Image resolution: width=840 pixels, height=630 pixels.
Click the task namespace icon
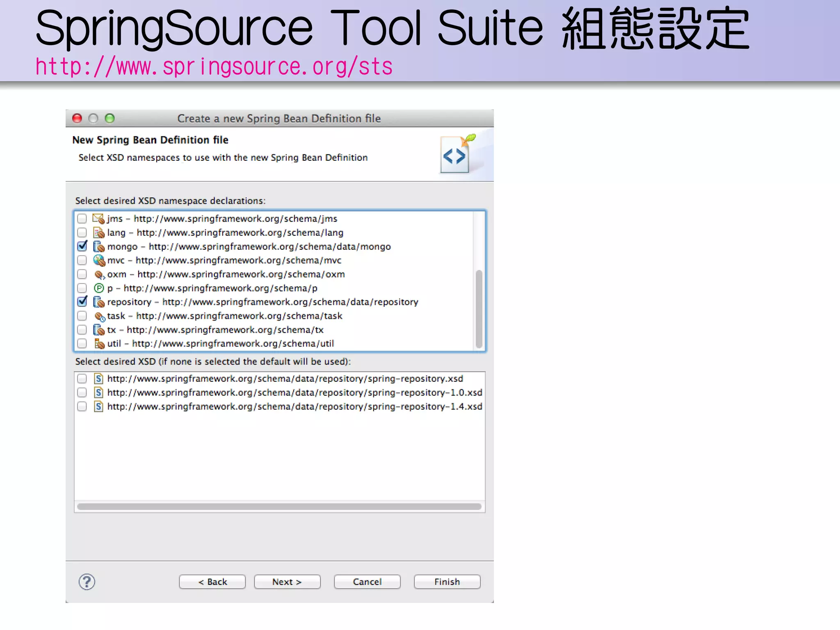coord(100,316)
